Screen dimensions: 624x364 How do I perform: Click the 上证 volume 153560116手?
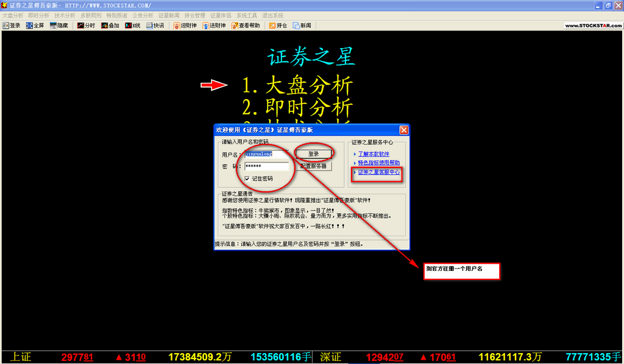click(281, 357)
